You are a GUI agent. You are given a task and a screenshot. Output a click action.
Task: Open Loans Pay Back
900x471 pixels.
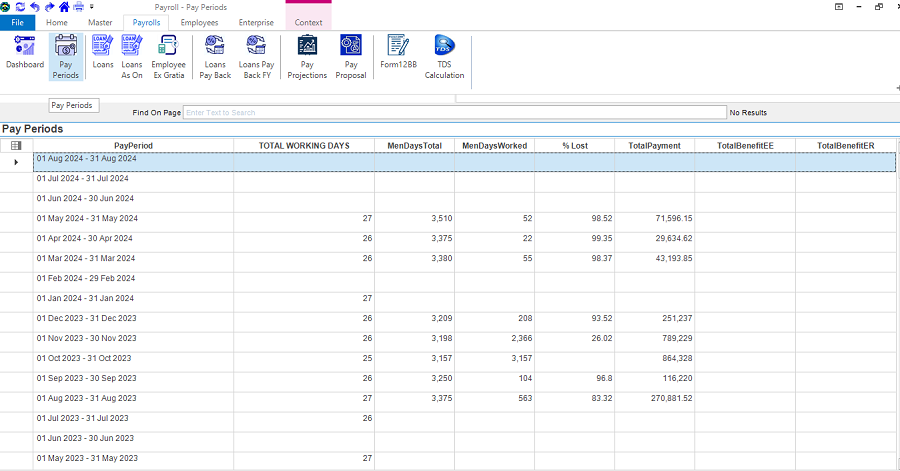[x=215, y=56]
